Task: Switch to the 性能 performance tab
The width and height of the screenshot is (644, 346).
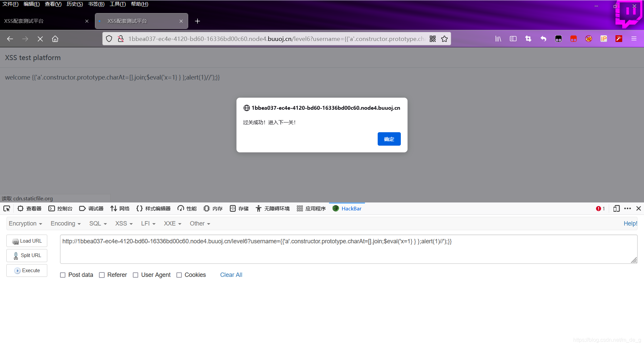Action: (x=187, y=209)
